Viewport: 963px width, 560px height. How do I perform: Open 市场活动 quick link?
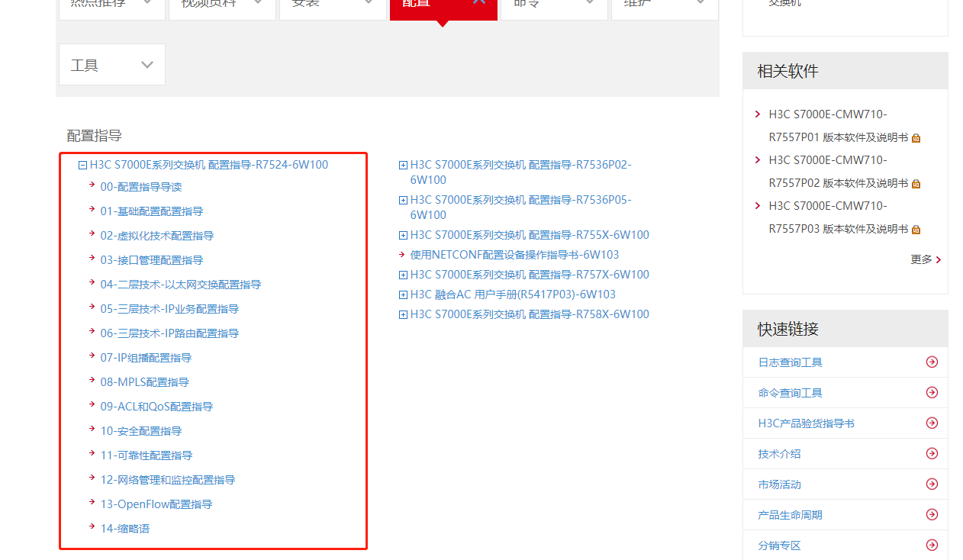pyautogui.click(x=779, y=484)
